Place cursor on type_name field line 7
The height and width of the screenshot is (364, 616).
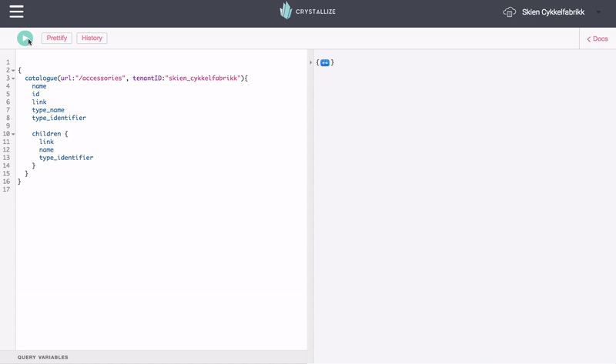[x=48, y=110]
